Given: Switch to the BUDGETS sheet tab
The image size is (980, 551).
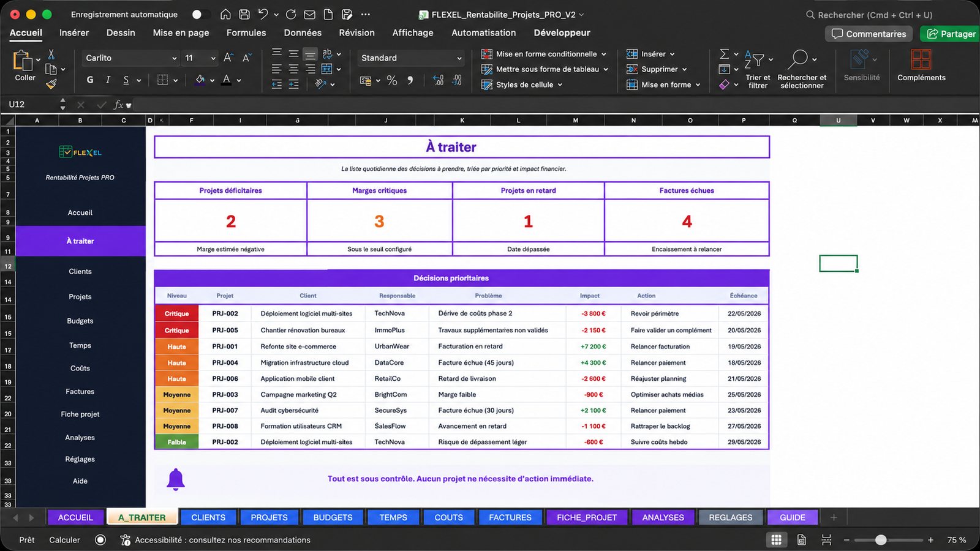Looking at the screenshot, I should 333,517.
